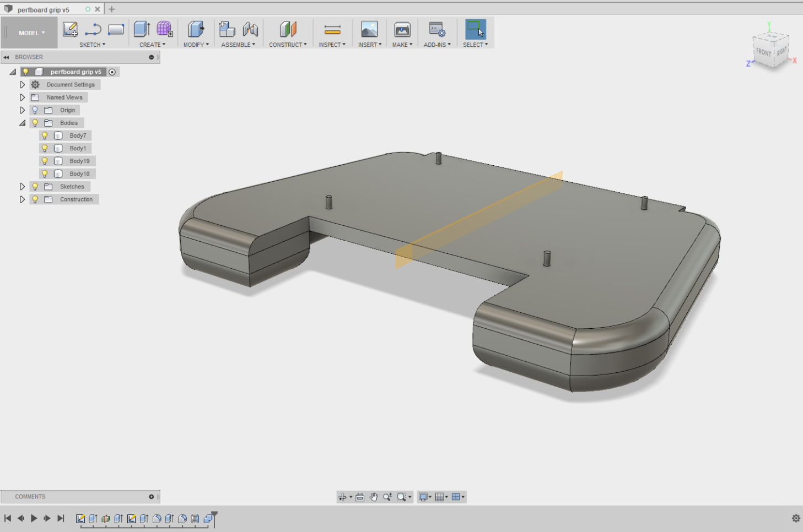Open the MODIFY menu

coord(196,45)
